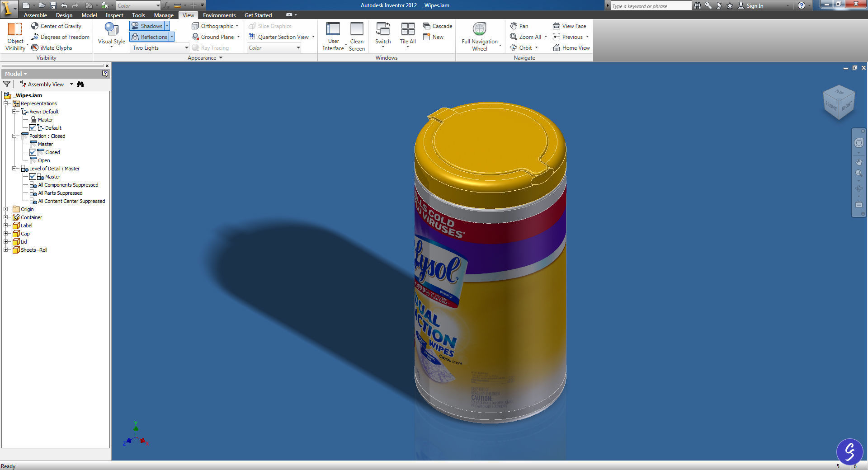
Task: Expand the Appearance panel
Action: click(x=205, y=58)
